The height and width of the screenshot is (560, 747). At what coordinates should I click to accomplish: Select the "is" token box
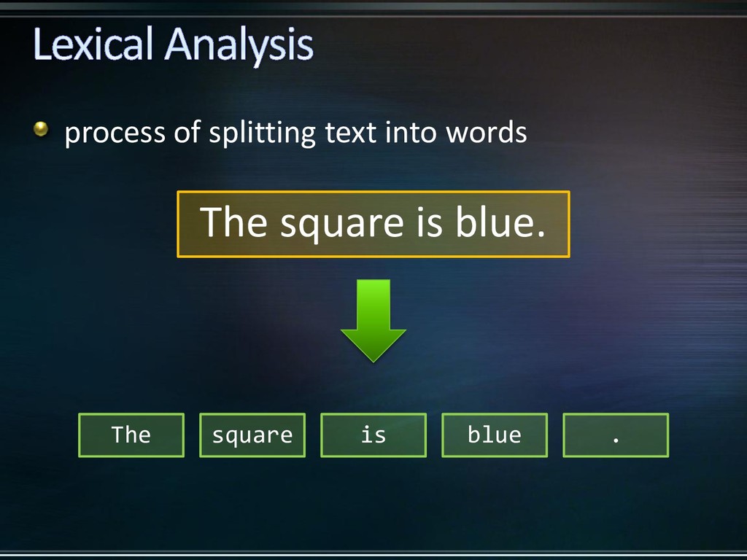(373, 435)
